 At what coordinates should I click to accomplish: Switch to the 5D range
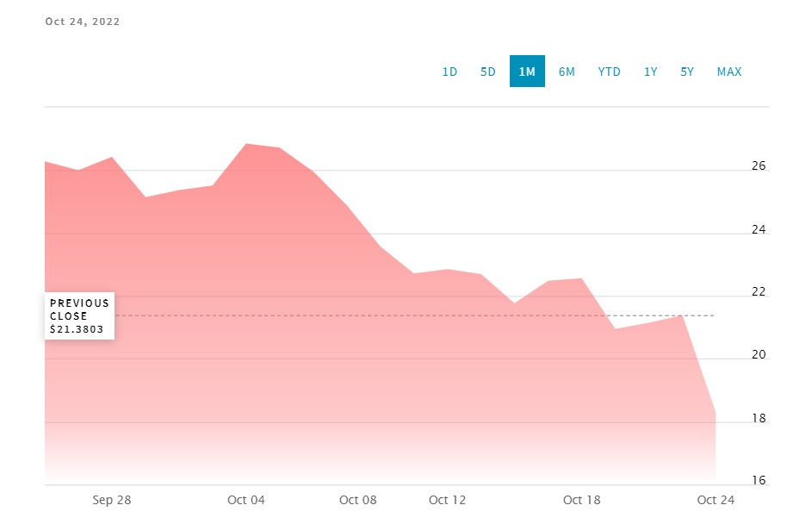point(488,72)
